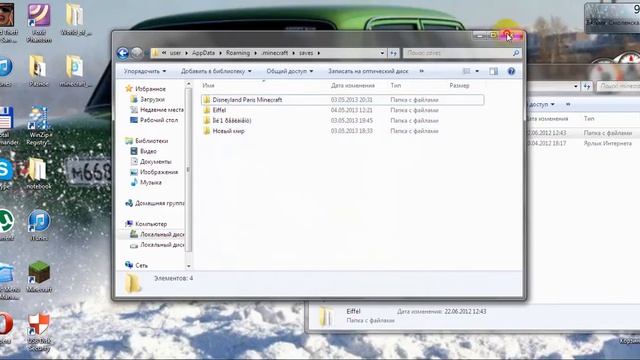Sort by Размер column header
Image resolution: width=640 pixels, height=360 pixels.
click(459, 85)
